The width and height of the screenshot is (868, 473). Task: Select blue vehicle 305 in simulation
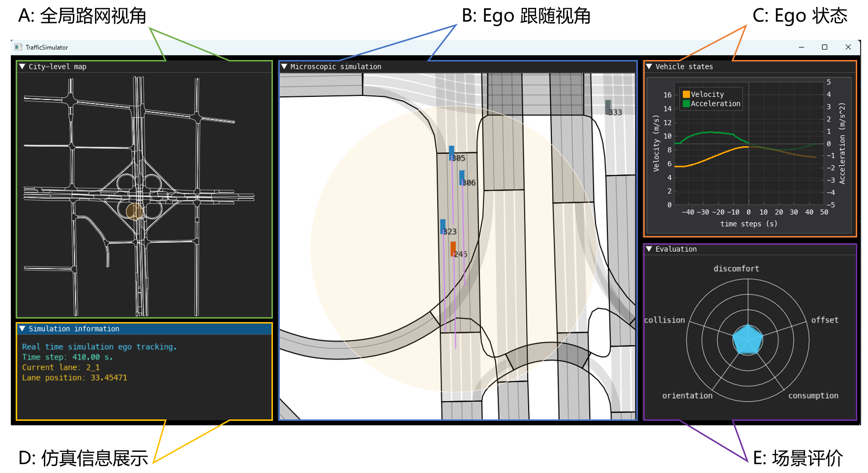[x=451, y=152]
